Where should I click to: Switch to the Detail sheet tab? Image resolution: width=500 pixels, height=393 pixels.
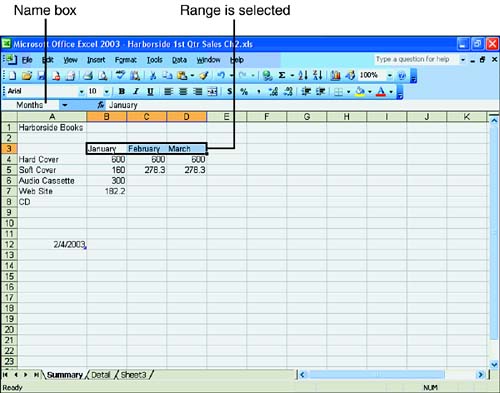100,375
